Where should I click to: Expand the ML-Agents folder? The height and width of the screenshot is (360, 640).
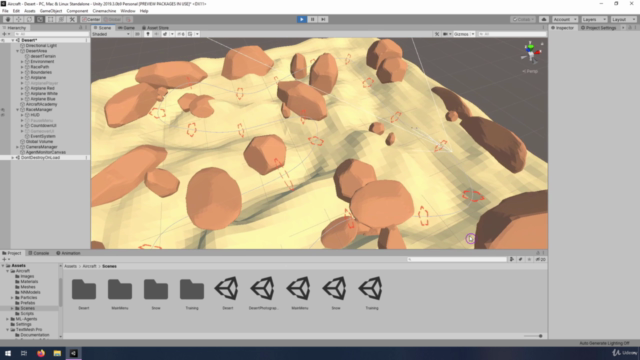click(7, 319)
